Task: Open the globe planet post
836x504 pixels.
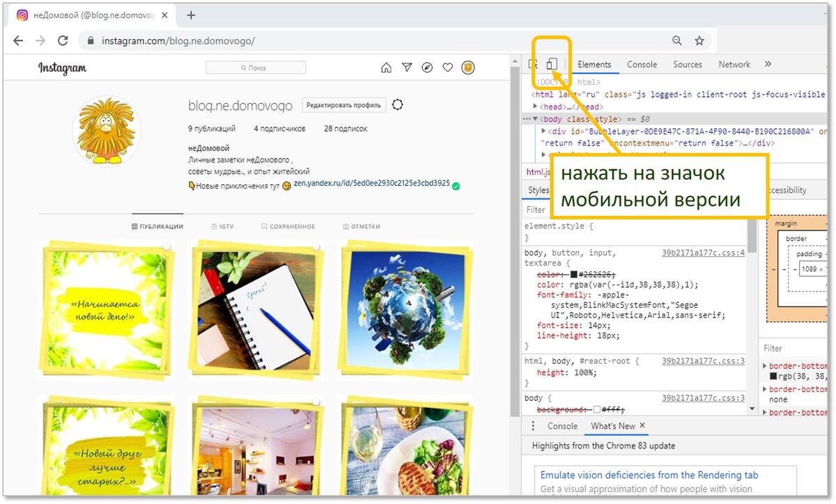Action: pyautogui.click(x=404, y=309)
